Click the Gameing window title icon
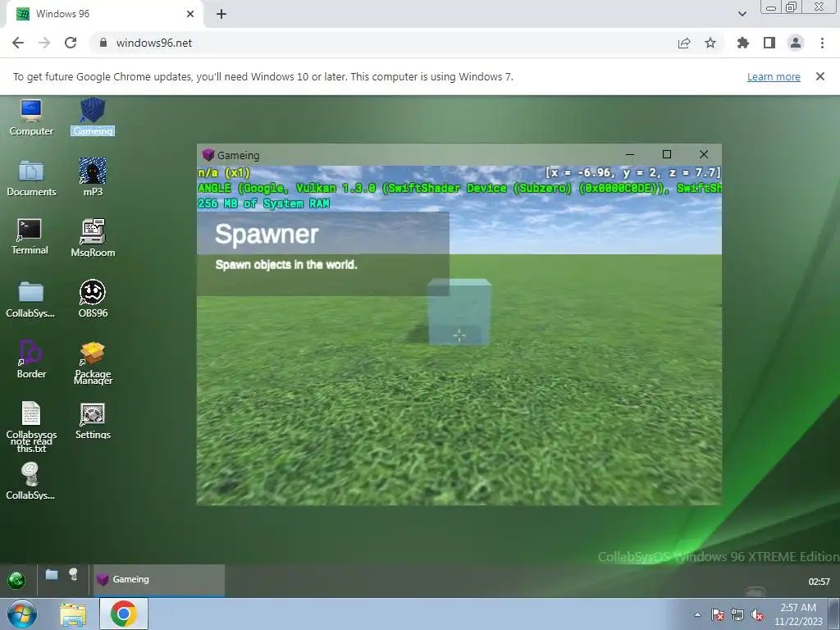 click(208, 155)
